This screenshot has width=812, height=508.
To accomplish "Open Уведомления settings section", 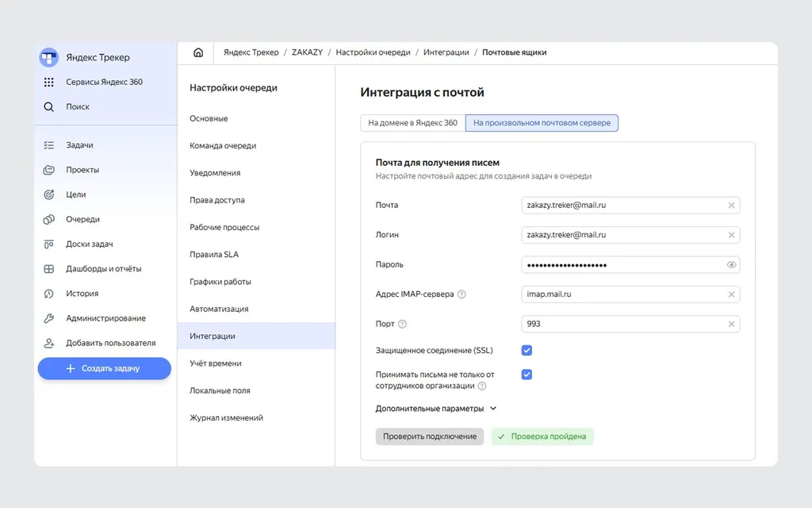I will pyautogui.click(x=256, y=173).
